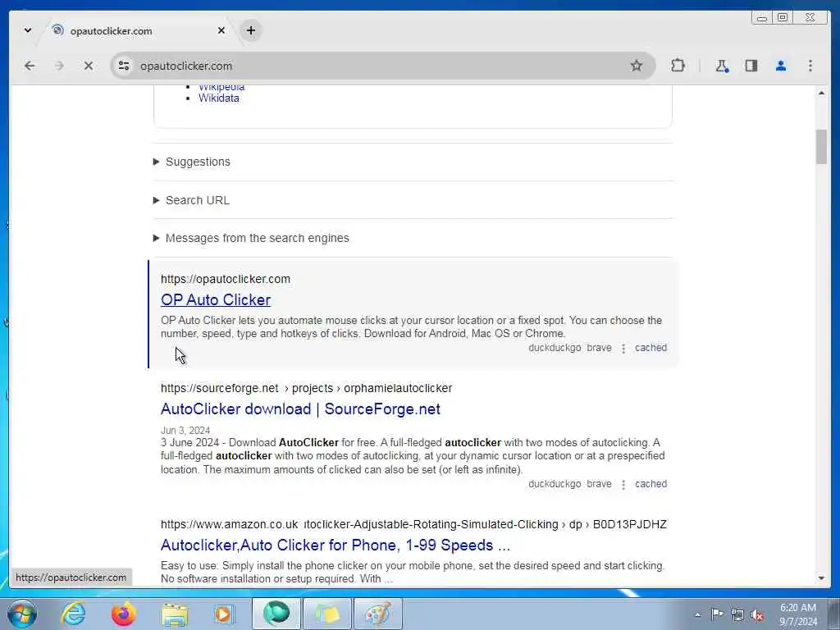Stop loading the page
This screenshot has height=630, width=840.
tap(89, 66)
